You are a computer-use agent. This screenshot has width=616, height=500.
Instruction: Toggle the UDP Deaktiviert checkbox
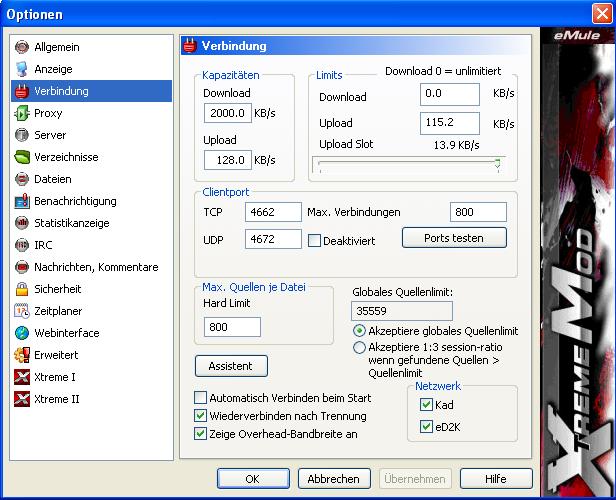[314, 240]
